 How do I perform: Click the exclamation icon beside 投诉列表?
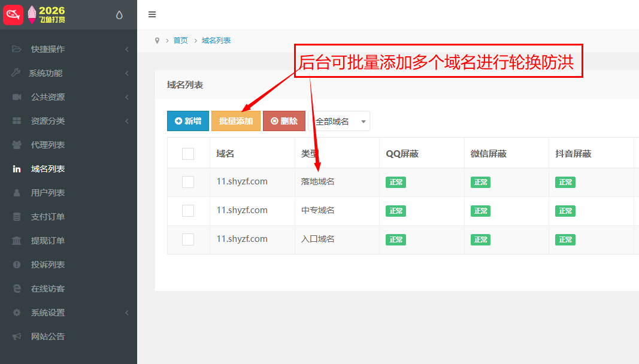[x=17, y=265]
